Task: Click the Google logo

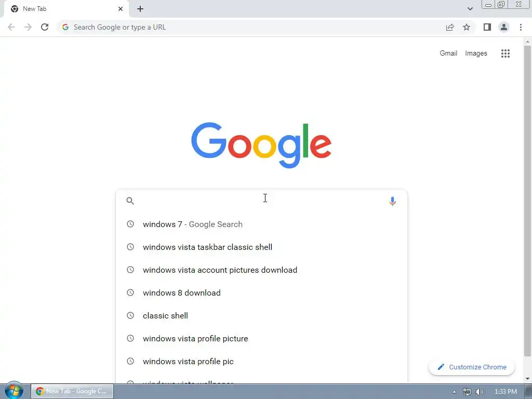Action: click(x=261, y=145)
